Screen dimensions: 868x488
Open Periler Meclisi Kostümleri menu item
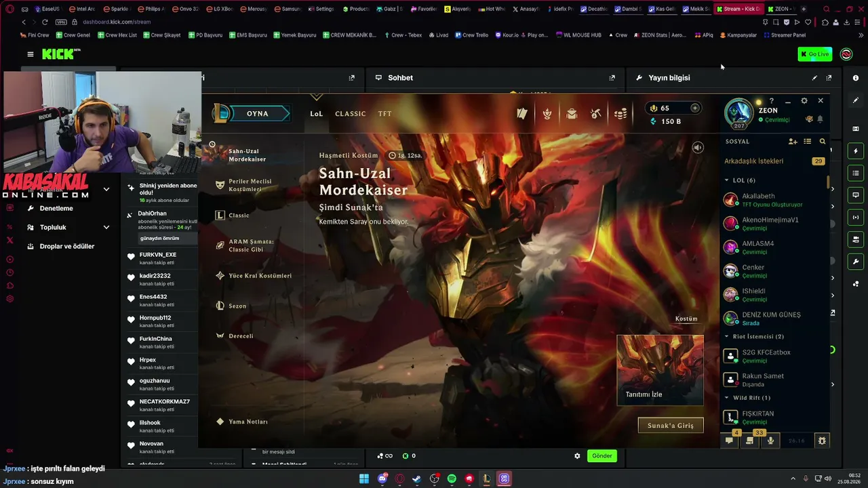[250, 185]
